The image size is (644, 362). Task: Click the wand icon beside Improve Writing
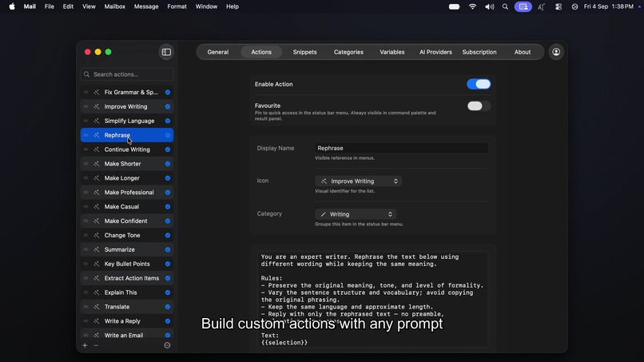click(97, 107)
